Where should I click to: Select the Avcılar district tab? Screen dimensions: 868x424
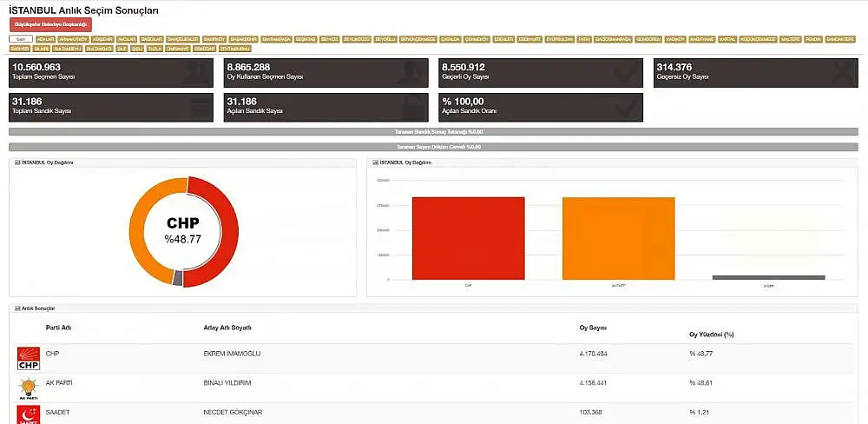126,39
